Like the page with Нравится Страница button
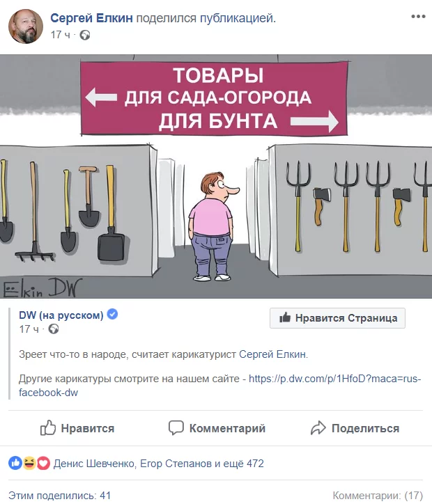Viewport: 432px width, 504px height. 337,318
